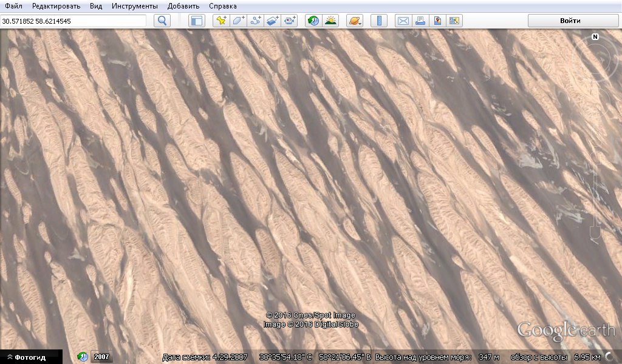Toggle historical imagery in the toolbar
This screenshot has height=364, width=622.
(x=313, y=21)
